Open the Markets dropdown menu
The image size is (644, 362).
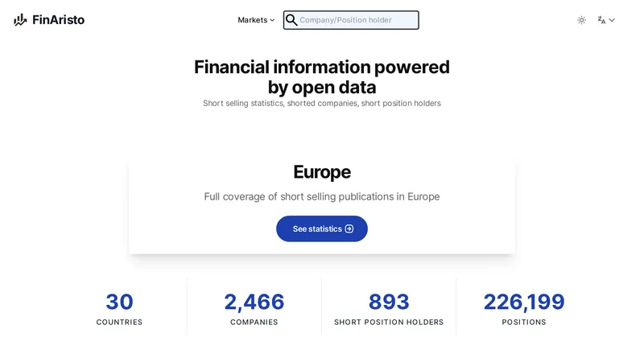coord(256,20)
